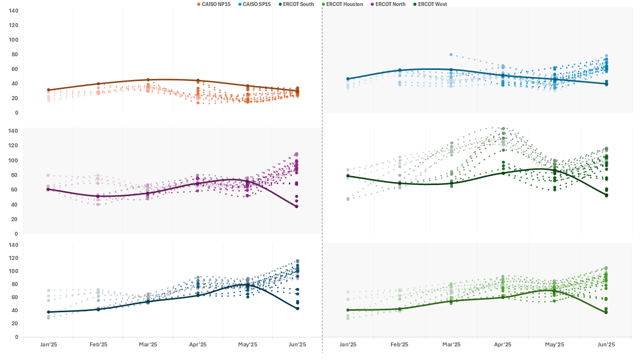Click the 140 y-axis label of top chart
This screenshot has width=644, height=362.
pyautogui.click(x=14, y=11)
